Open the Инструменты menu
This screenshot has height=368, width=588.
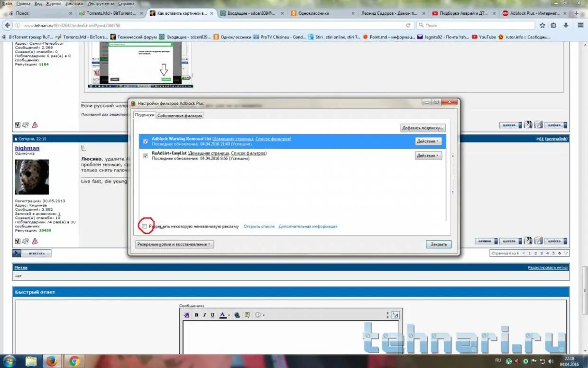(x=101, y=3)
